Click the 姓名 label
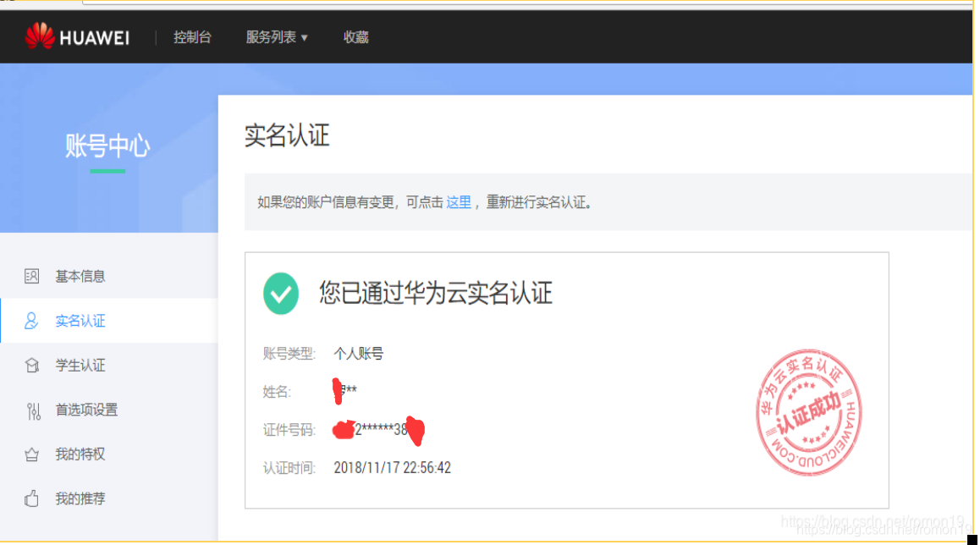Viewport: 980px width, 545px height. coord(277,392)
